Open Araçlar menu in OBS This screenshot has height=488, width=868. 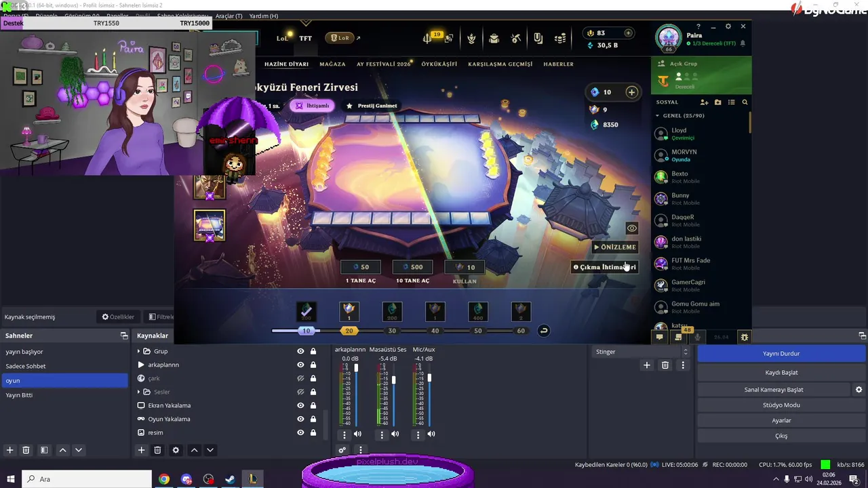point(229,16)
